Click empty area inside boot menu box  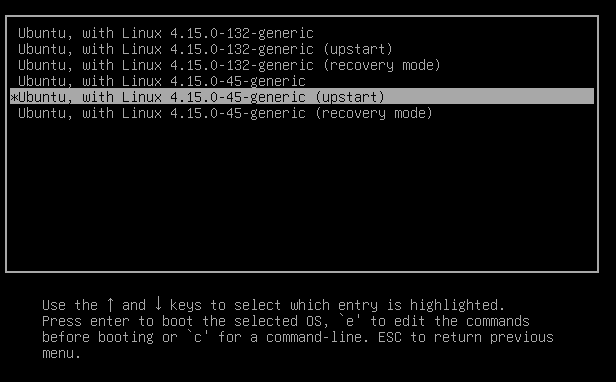pyautogui.click(x=302, y=197)
